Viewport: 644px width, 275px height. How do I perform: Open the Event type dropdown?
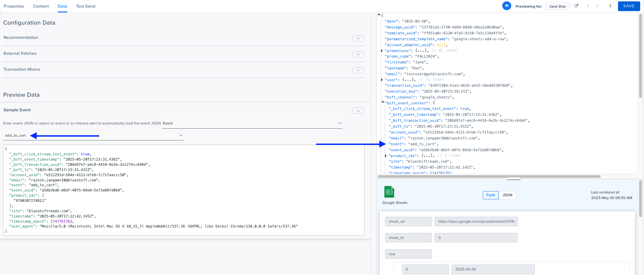click(252, 123)
